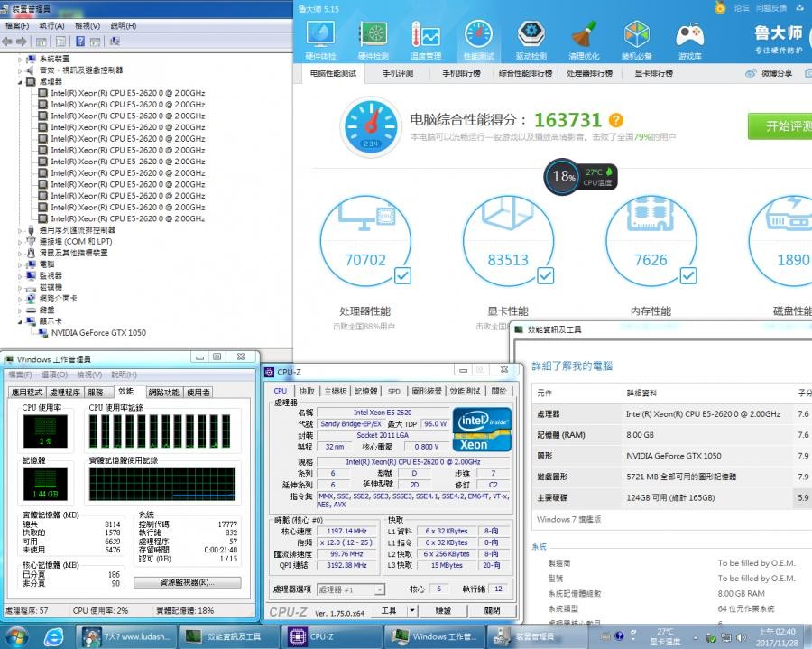Open 工具 dropdown arrow in CPU-Z footer
The image size is (812, 649).
(412, 611)
